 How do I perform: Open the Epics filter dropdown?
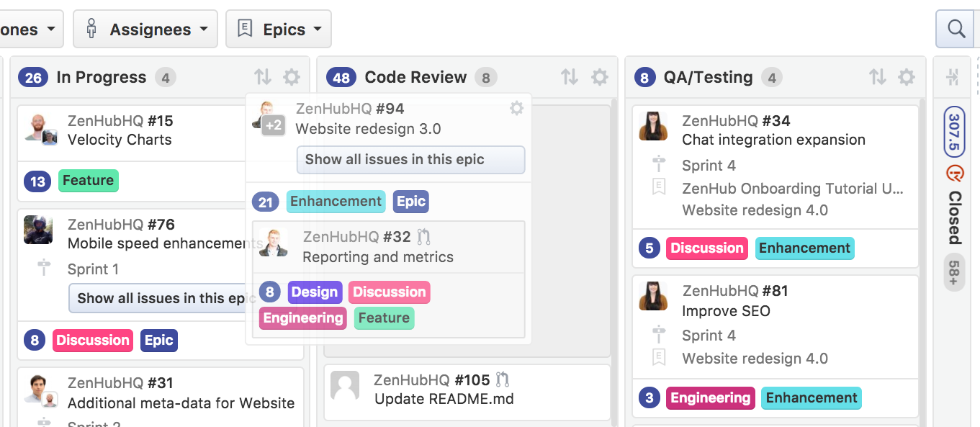[279, 30]
